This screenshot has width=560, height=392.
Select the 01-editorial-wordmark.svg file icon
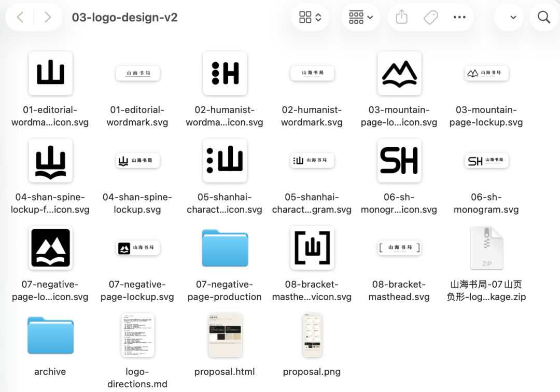coord(137,73)
